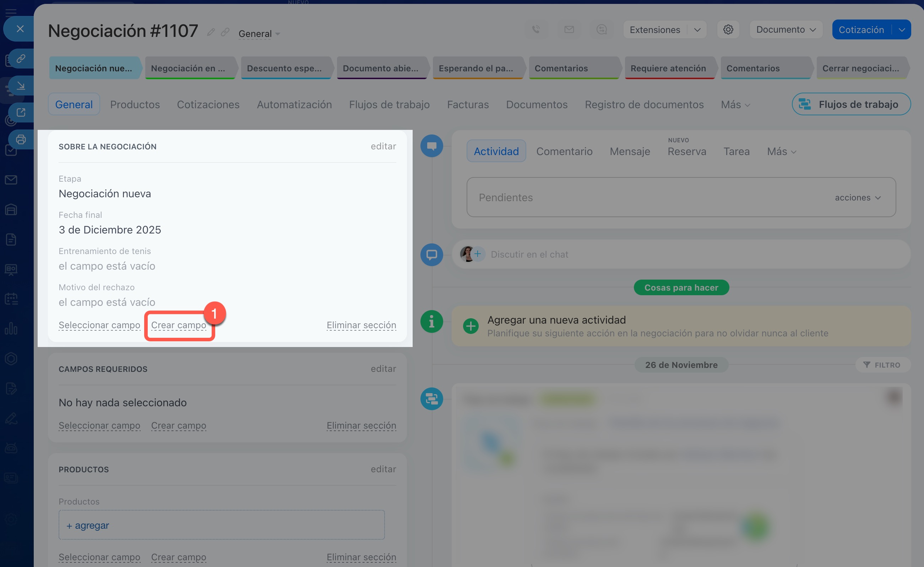
Task: Click the green plus icon to add an activity
Action: point(471,326)
